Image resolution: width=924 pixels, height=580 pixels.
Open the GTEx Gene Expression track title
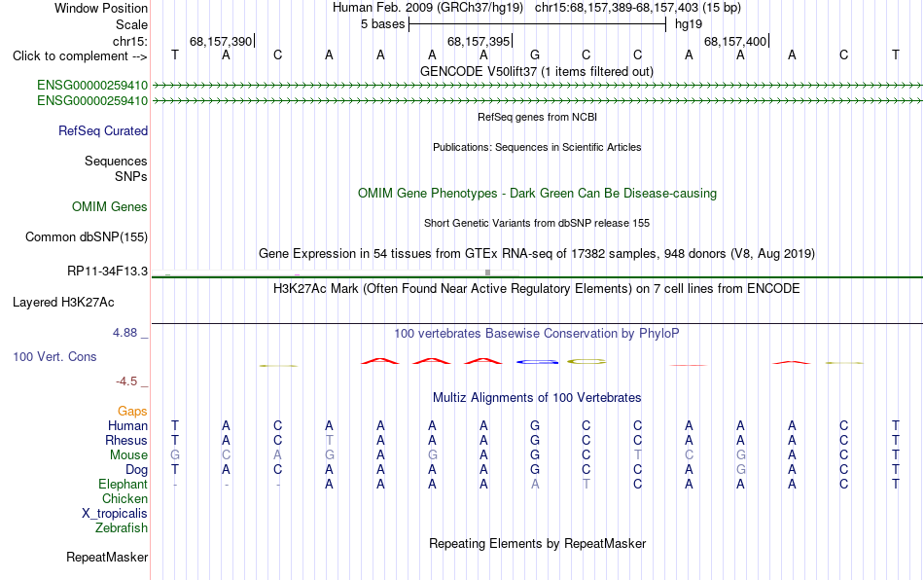(x=537, y=253)
